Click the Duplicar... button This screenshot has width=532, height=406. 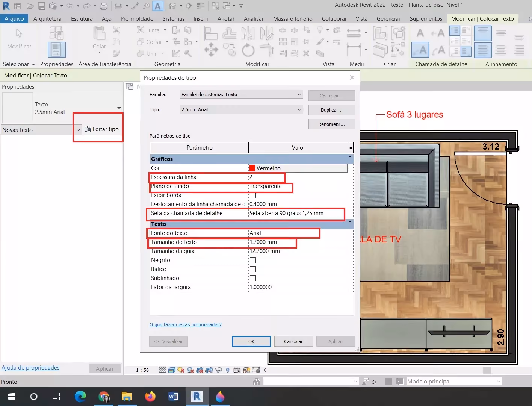coord(332,110)
